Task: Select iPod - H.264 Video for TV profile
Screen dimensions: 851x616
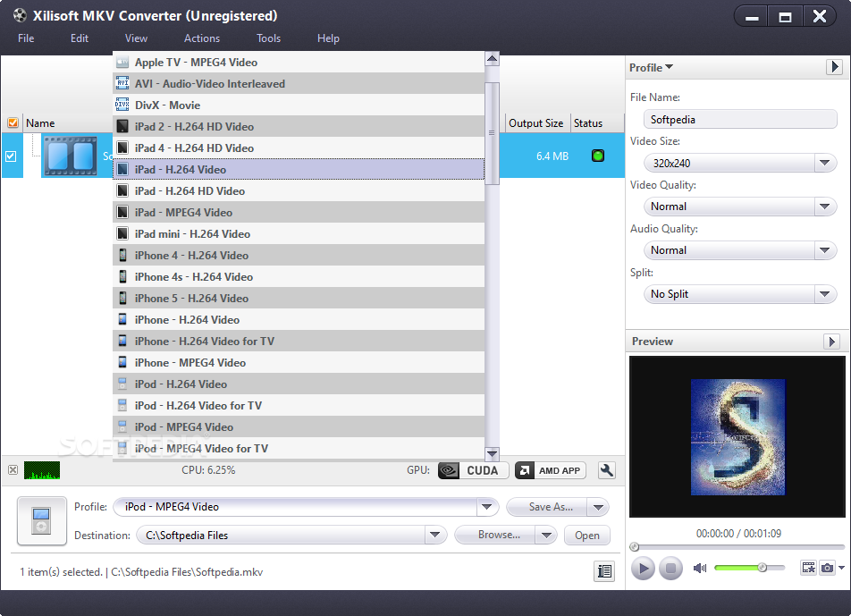Action: (299, 405)
